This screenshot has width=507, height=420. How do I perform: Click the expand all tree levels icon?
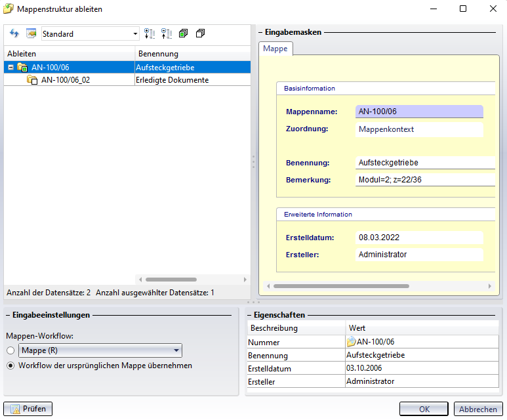pyautogui.click(x=150, y=33)
